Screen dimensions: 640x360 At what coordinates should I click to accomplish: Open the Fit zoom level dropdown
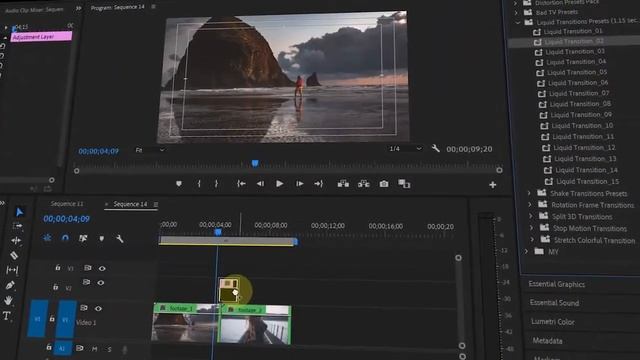tap(150, 150)
